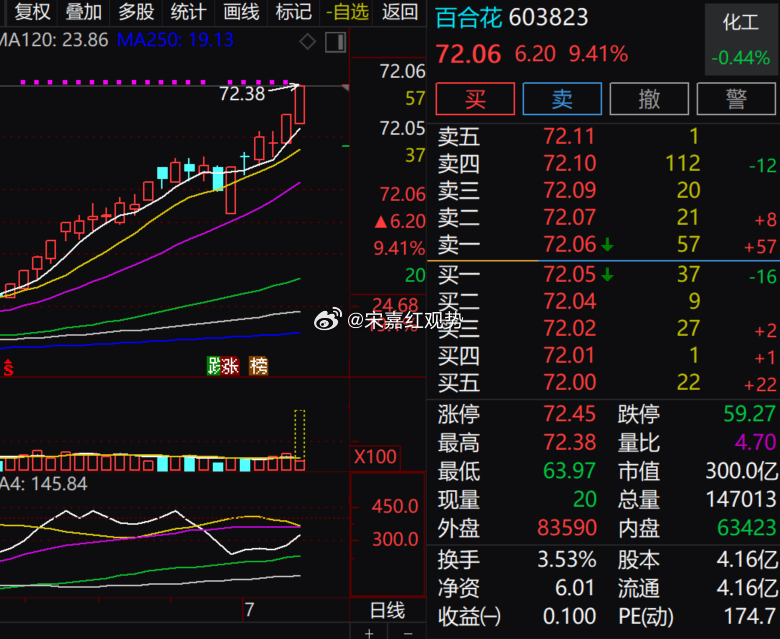Click the MA250: 19.13 indicator label

click(x=175, y=40)
